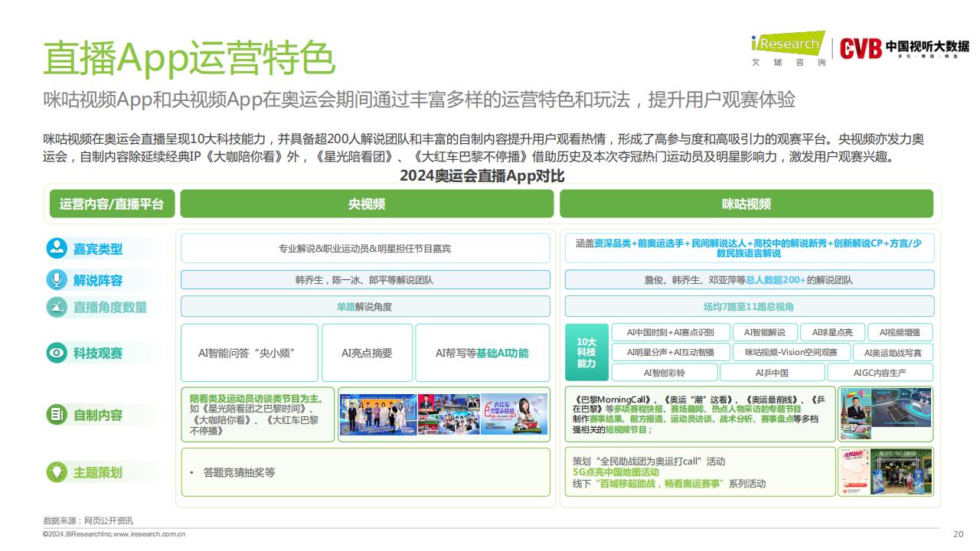Click the 涵盖资深品类 guest type cell
This screenshot has width=980, height=551.
click(749, 248)
